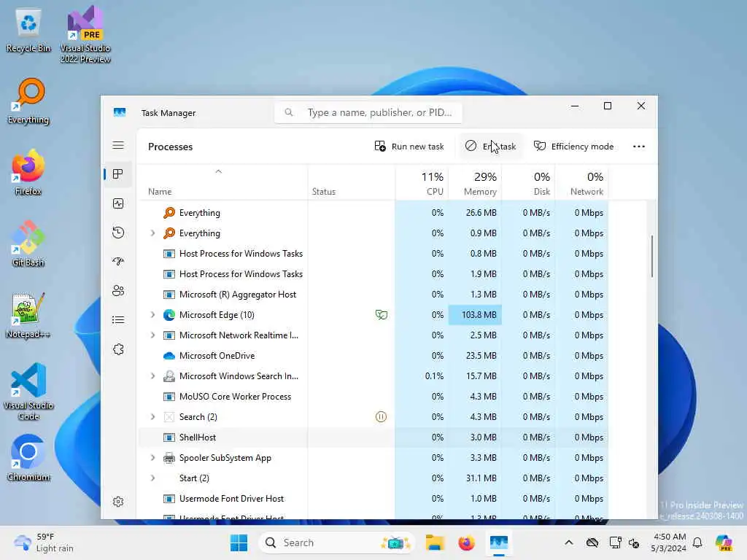Click suspended pause icon on Search row
Screen dimensions: 747x560
pos(381,417)
